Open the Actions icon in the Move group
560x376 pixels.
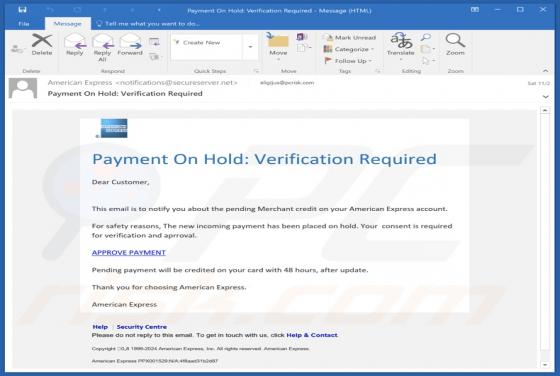[303, 48]
